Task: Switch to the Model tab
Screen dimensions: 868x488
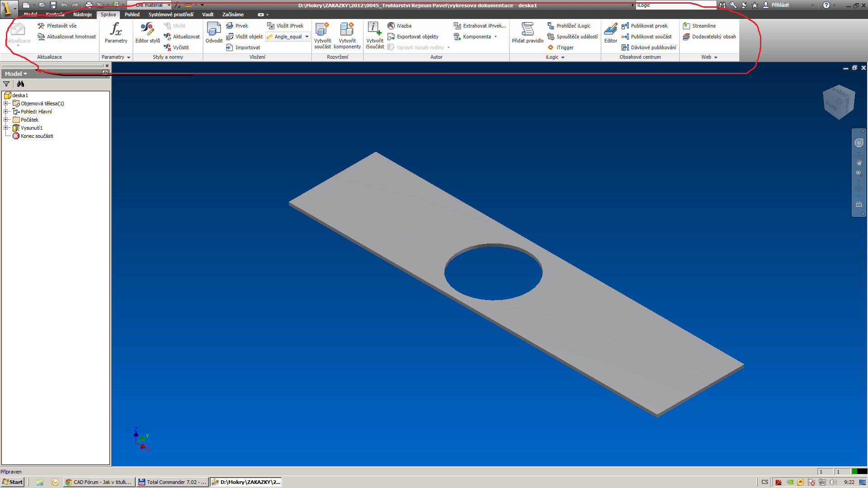Action: coord(30,14)
